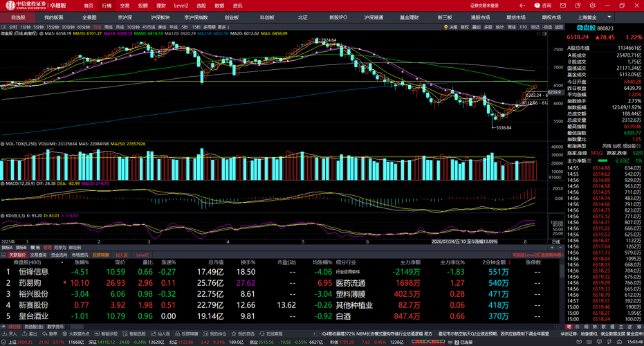The image size is (644, 346).
Task: Toggle 叠加 overlay chart option
Action: point(477,27)
